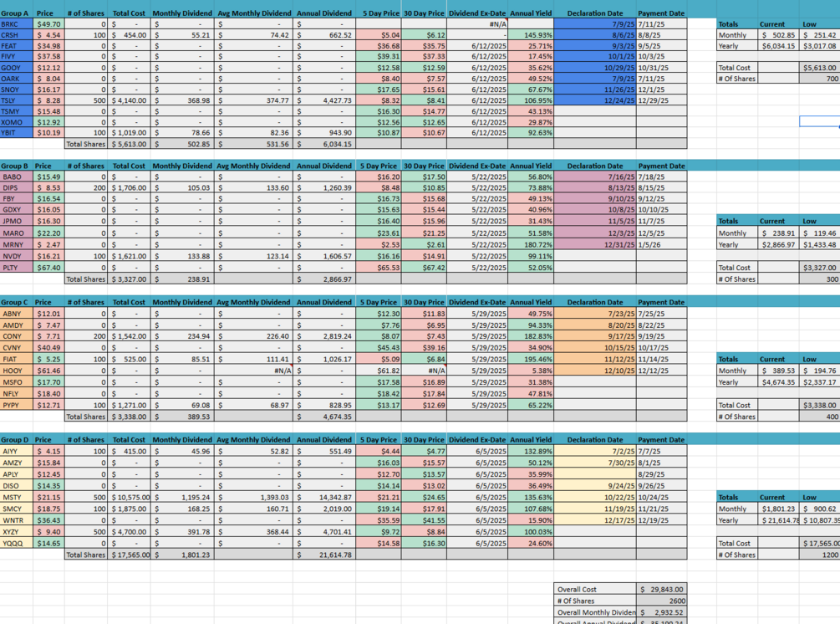
Task: Click Group B Totals share count 300
Action: [820, 279]
